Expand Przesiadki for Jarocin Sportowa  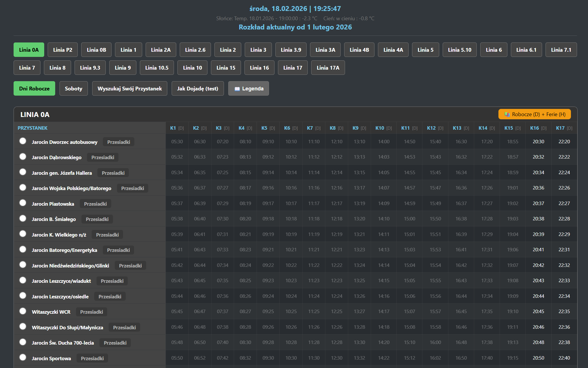(x=92, y=358)
